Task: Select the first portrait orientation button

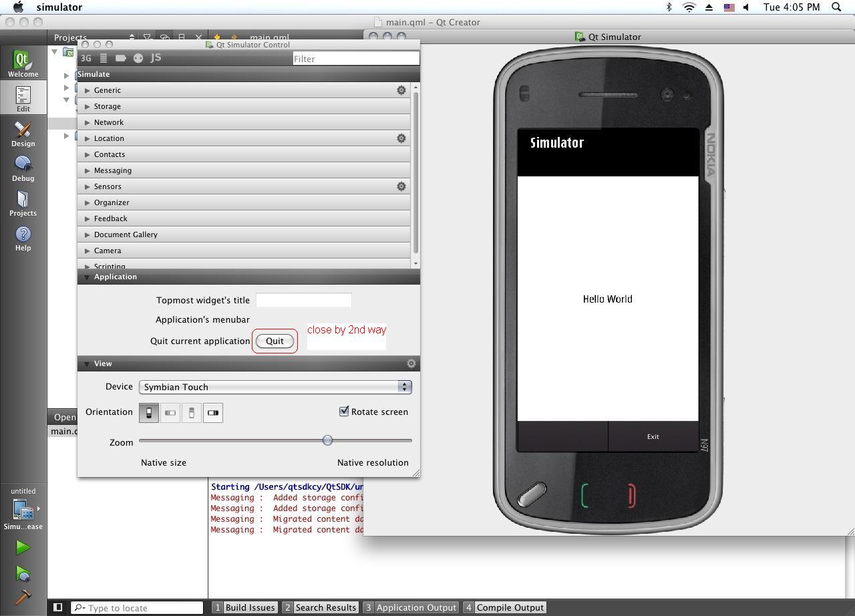Action: (149, 413)
